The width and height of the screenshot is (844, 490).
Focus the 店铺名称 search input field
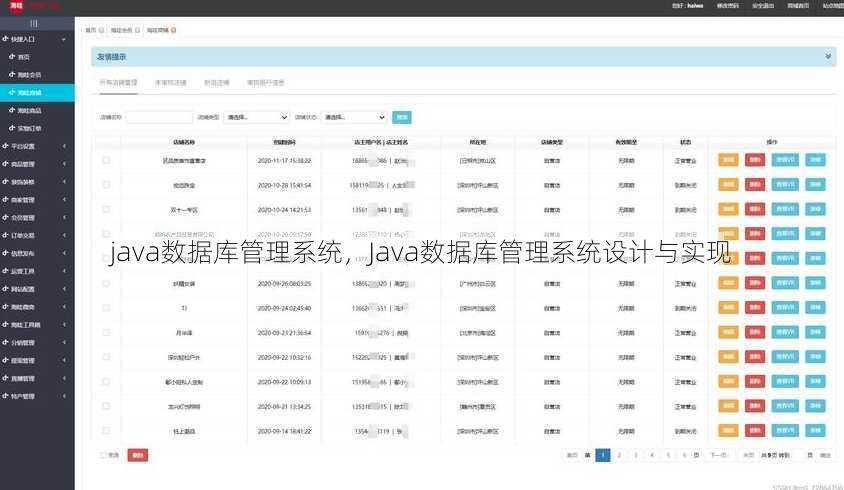tap(159, 117)
